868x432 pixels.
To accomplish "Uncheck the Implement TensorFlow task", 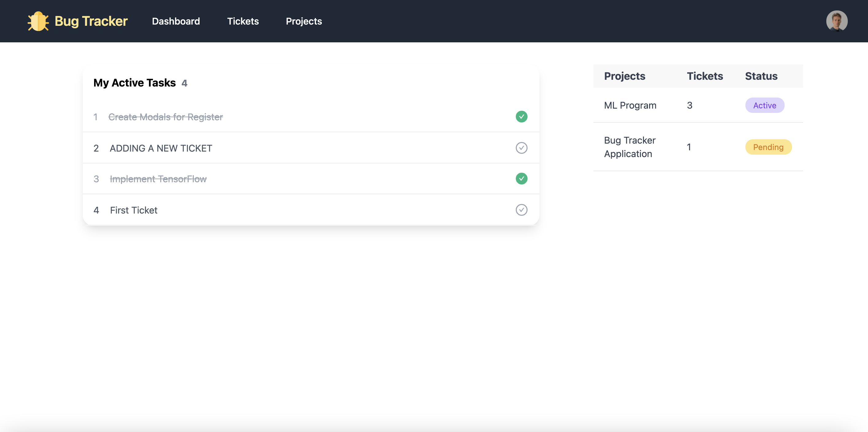I will [x=521, y=179].
